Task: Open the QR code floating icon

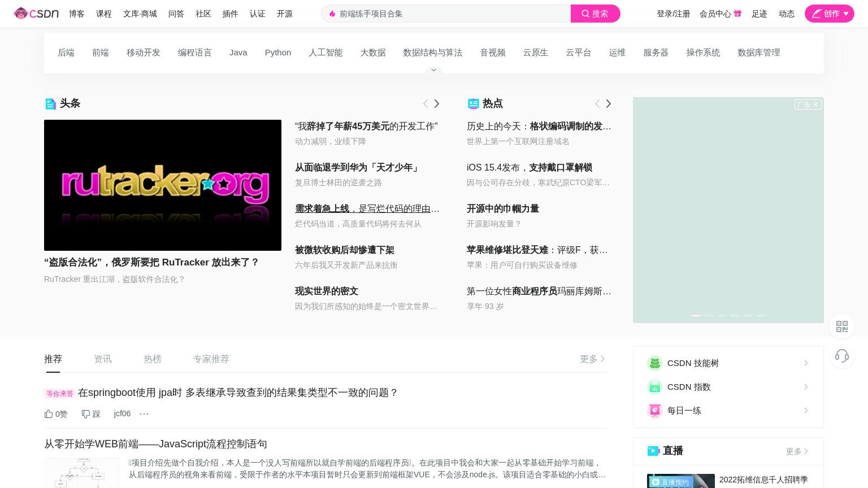Action: (x=842, y=326)
